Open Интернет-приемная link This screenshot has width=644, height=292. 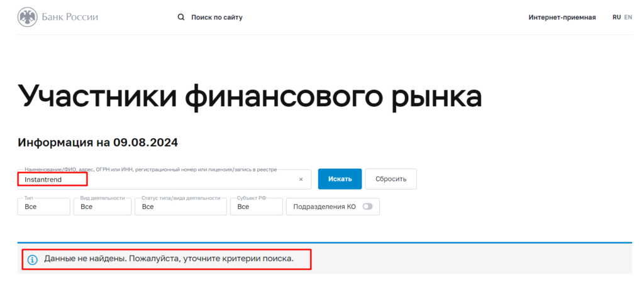[x=562, y=17]
